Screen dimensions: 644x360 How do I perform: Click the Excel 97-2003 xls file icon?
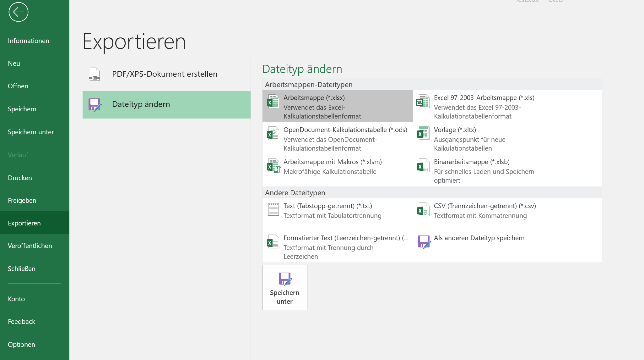423,101
